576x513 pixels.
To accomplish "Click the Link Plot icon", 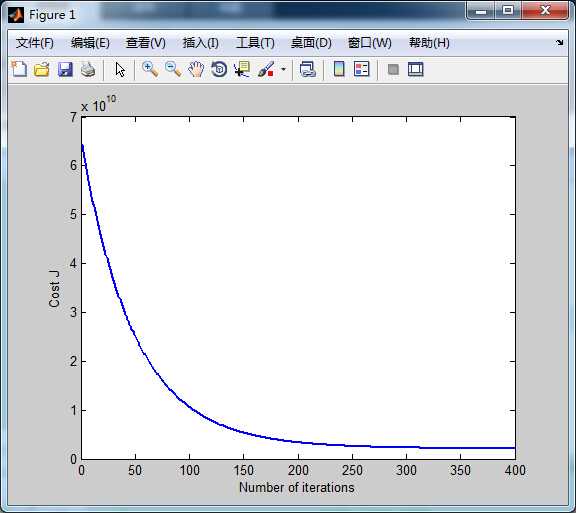I will tap(307, 69).
